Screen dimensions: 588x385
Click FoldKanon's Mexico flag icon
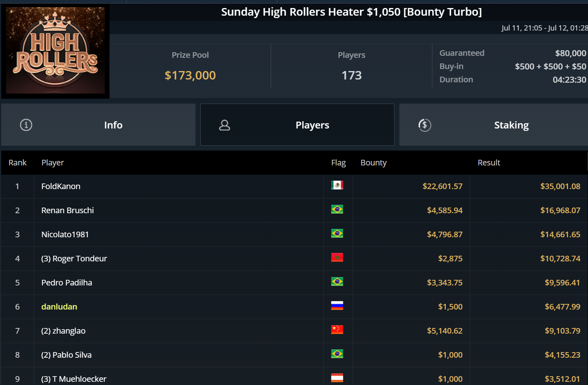pyautogui.click(x=337, y=185)
